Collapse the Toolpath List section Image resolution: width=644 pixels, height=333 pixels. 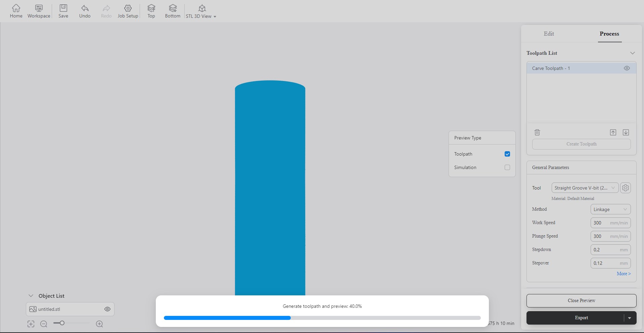pyautogui.click(x=633, y=53)
